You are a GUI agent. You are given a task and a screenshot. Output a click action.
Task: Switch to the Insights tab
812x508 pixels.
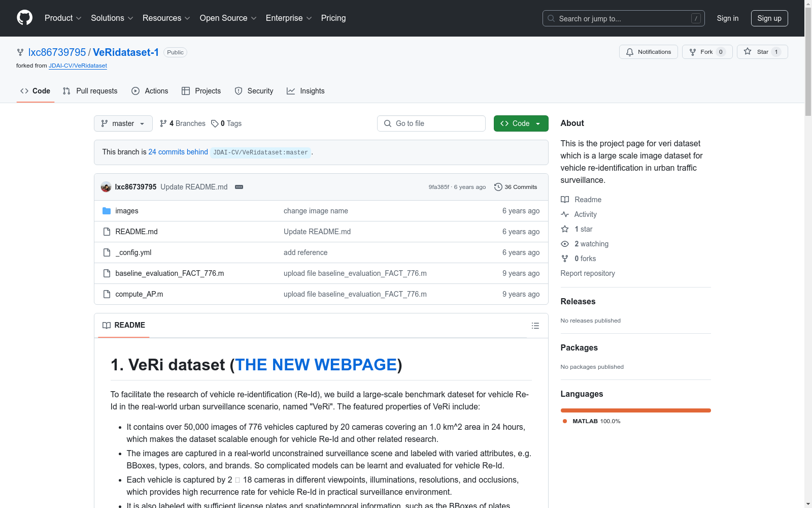tap(306, 91)
